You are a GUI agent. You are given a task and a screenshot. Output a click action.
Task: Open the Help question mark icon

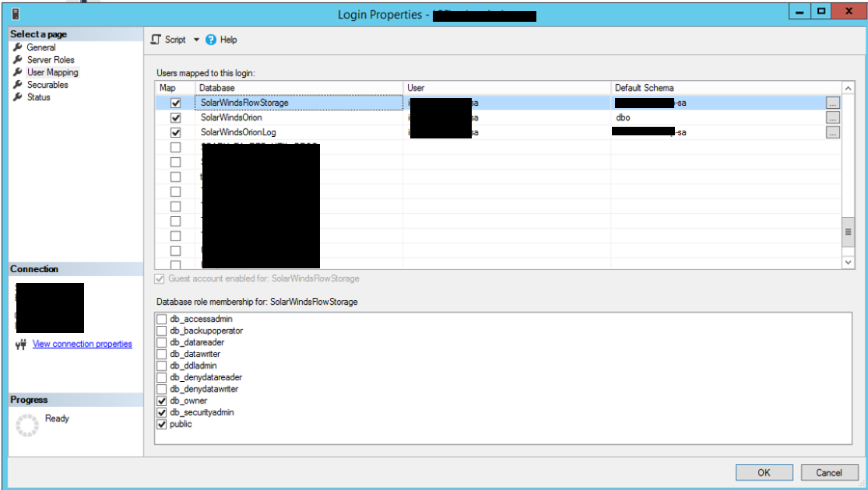click(x=211, y=40)
